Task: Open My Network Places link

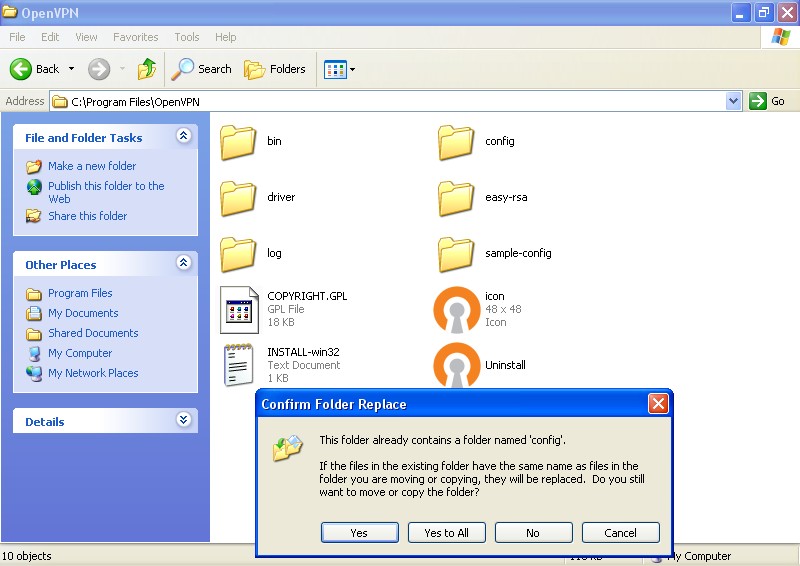Action: [93, 373]
